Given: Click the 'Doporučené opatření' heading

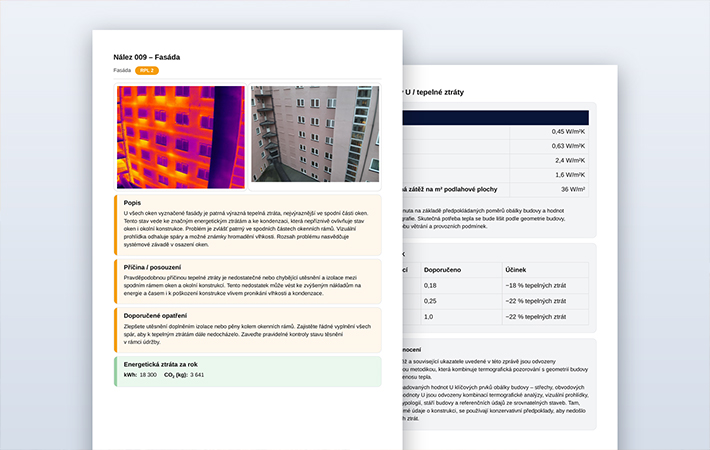Looking at the screenshot, I should (155, 316).
